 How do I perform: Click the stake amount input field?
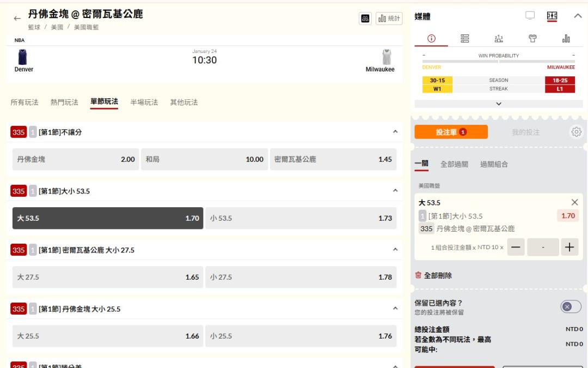click(543, 247)
